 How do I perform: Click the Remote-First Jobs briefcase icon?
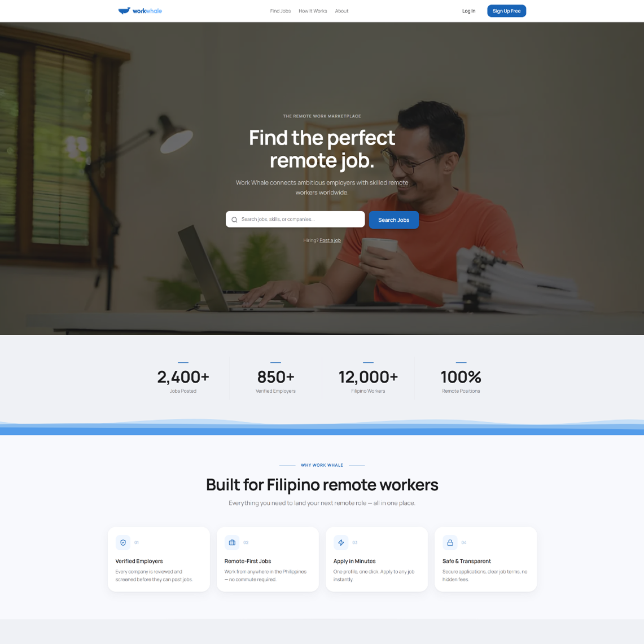point(232,542)
